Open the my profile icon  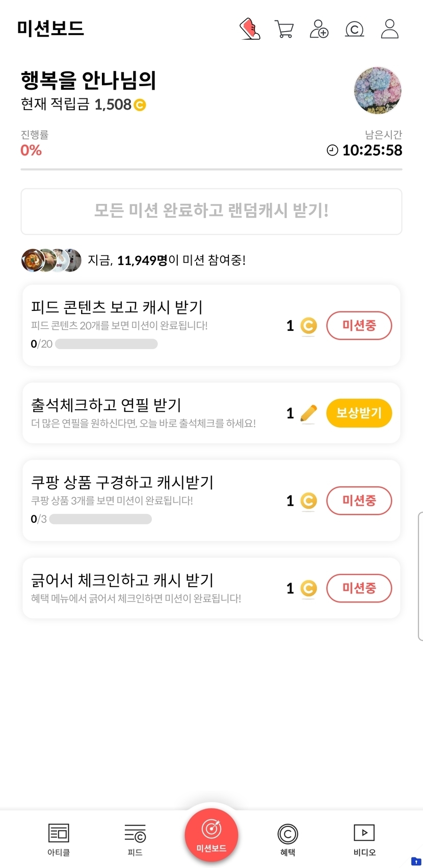point(390,29)
